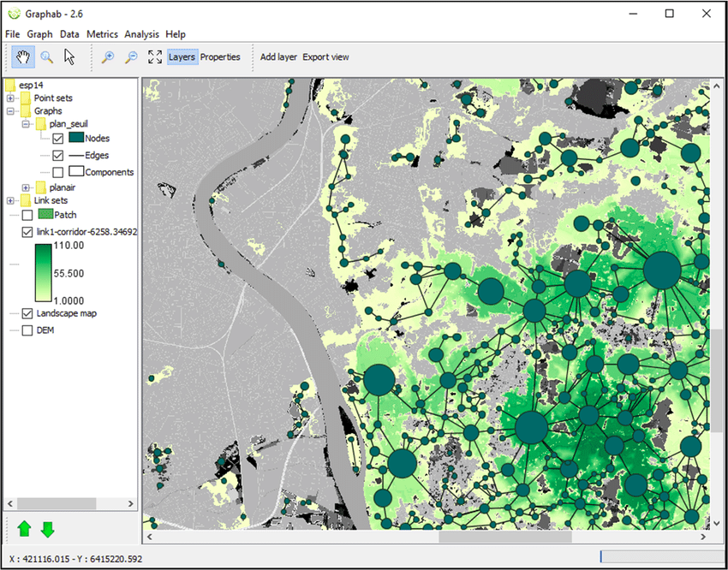This screenshot has width=728, height=570.
Task: Open the Metrics menu
Action: [102, 34]
